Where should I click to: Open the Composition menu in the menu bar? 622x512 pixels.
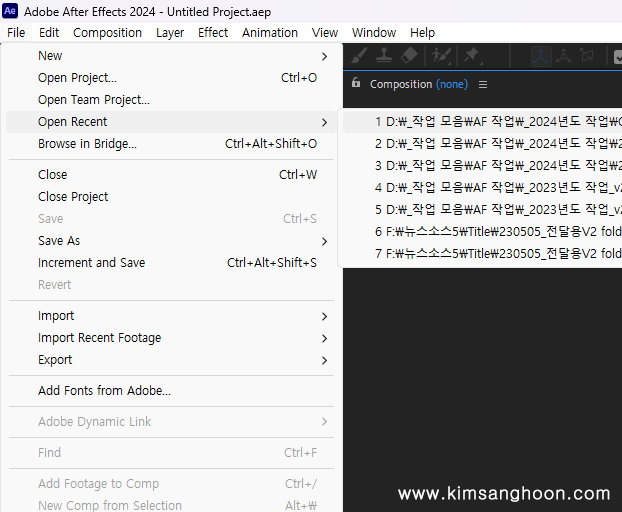(x=107, y=33)
